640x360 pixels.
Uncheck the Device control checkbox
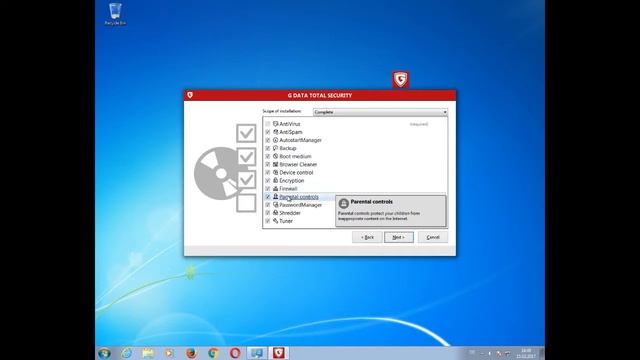coord(268,172)
